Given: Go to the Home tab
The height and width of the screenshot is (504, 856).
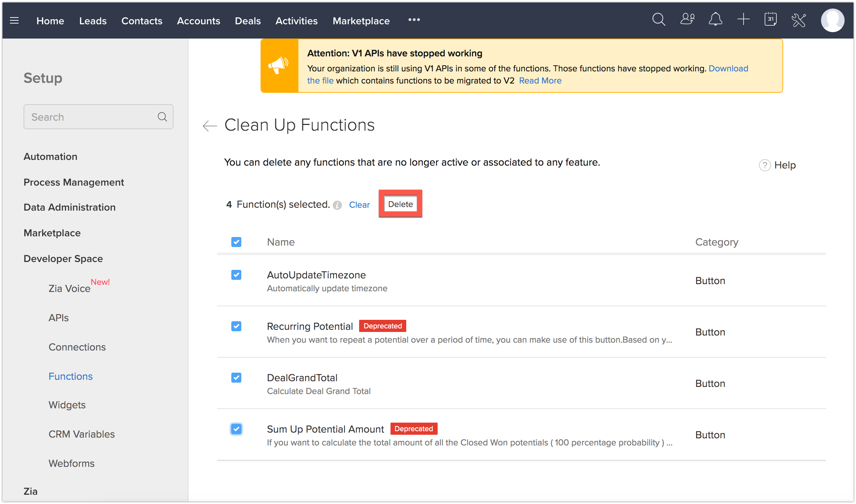Looking at the screenshot, I should pos(50,21).
